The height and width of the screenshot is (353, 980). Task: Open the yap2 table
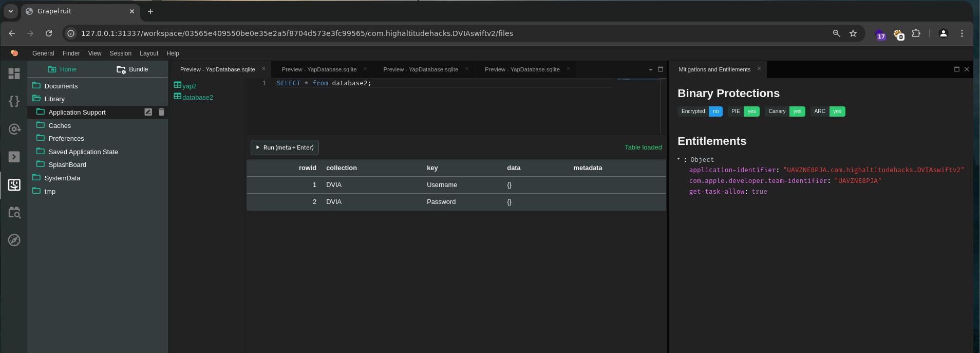click(185, 86)
